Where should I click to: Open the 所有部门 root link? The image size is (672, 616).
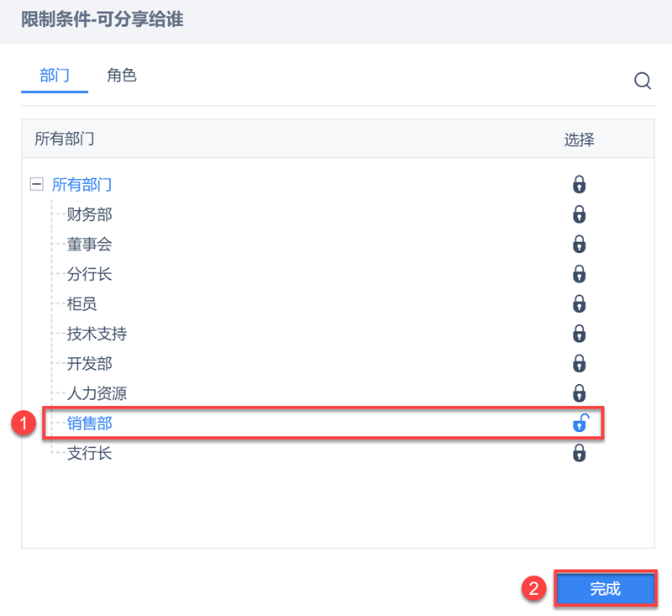point(81,185)
